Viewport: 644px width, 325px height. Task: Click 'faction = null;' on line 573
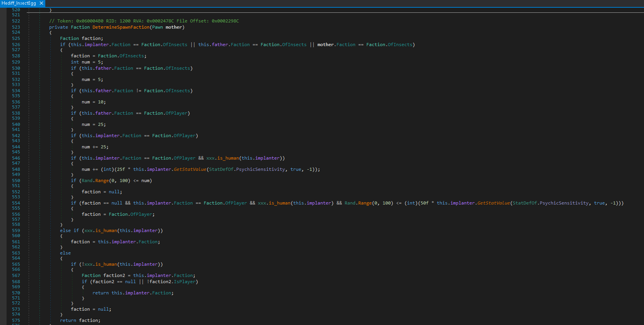(x=91, y=309)
